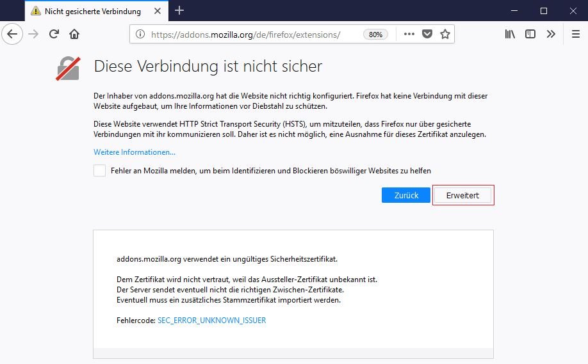Image resolution: width=588 pixels, height=364 pixels.
Task: Save the page to Pocket
Action: click(x=427, y=34)
